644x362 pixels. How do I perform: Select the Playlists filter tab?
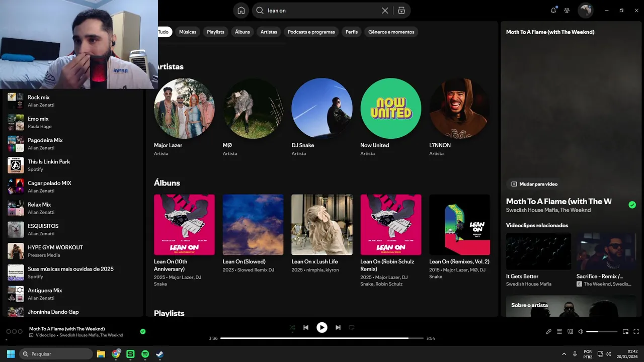tap(215, 32)
